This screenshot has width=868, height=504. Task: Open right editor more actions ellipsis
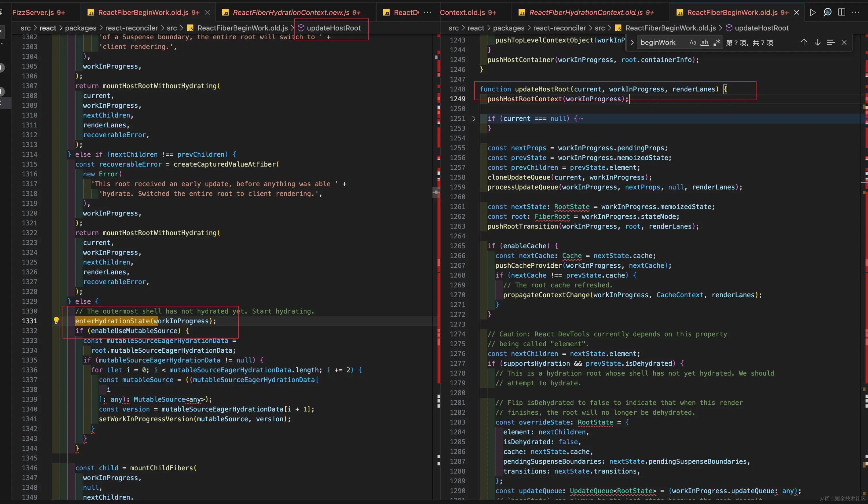coord(856,12)
